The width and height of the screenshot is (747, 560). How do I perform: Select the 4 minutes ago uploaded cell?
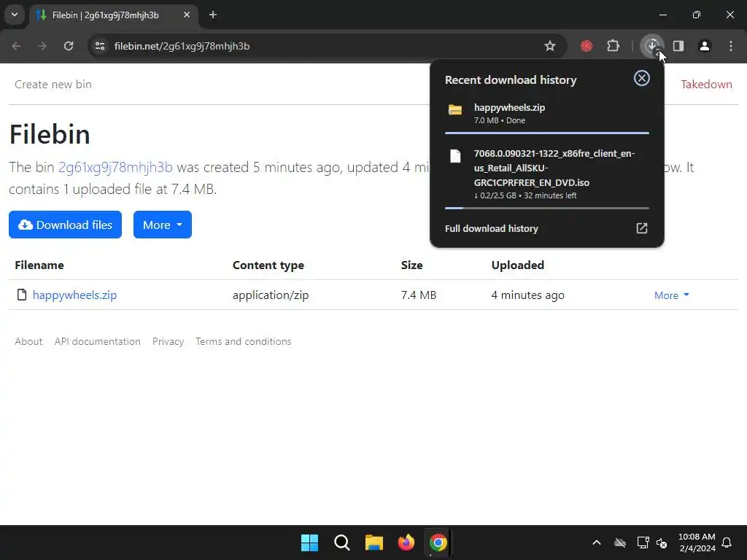click(x=527, y=295)
